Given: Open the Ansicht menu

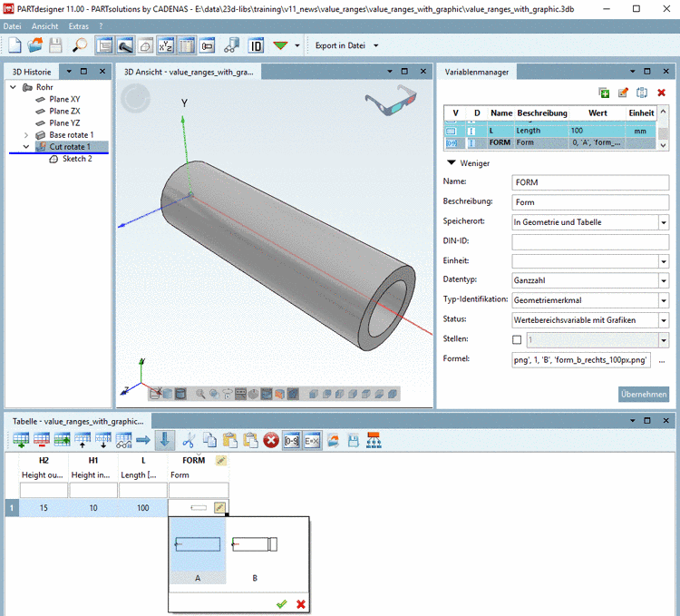Looking at the screenshot, I should coord(44,26).
